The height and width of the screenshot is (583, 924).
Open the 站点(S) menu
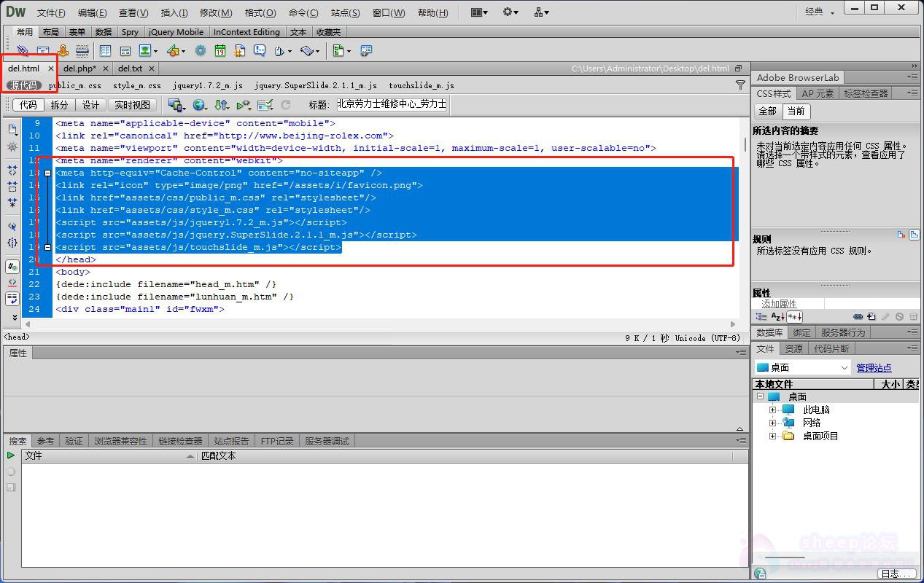tap(345, 12)
